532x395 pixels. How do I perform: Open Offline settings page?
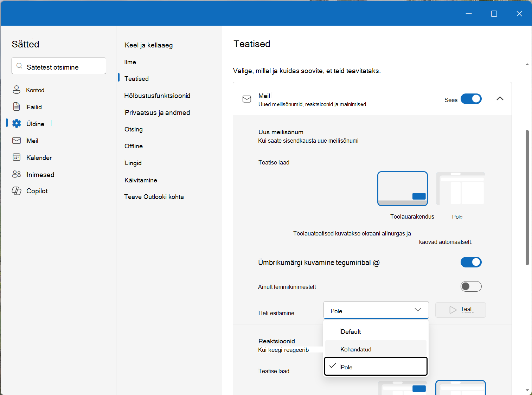click(134, 146)
